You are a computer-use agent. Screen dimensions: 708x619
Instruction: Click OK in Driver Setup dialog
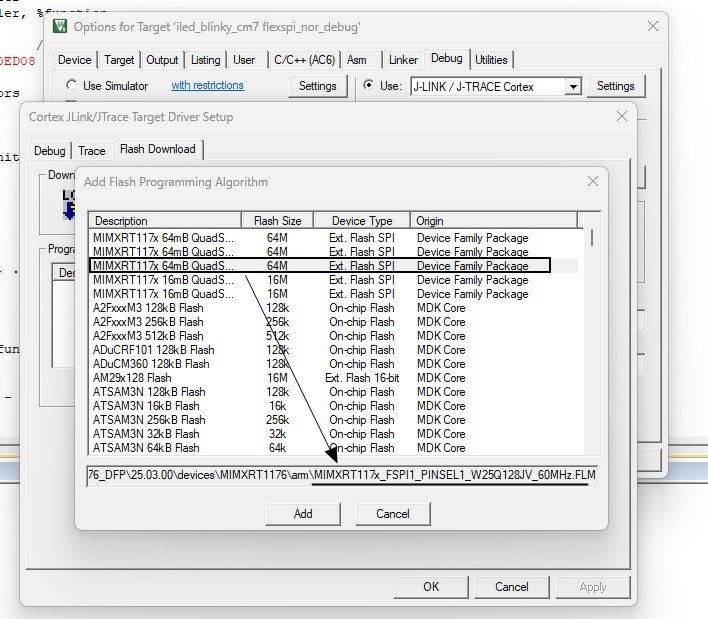pos(431,586)
